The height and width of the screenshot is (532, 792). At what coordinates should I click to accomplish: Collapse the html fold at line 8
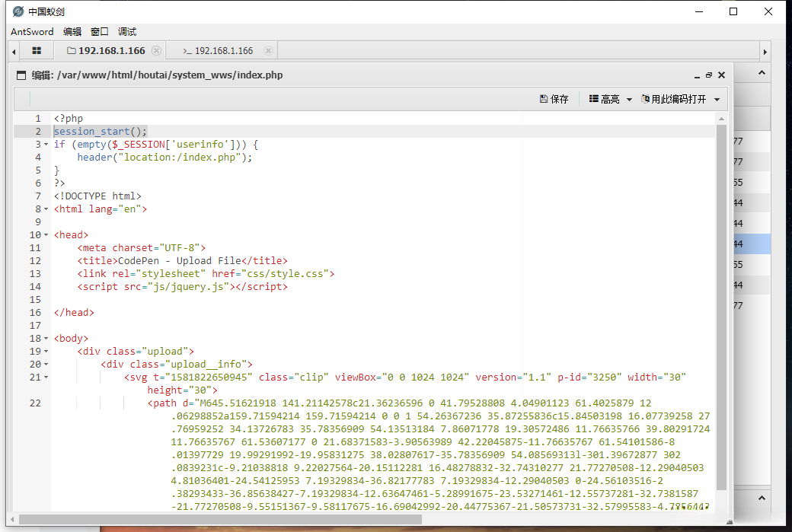46,209
